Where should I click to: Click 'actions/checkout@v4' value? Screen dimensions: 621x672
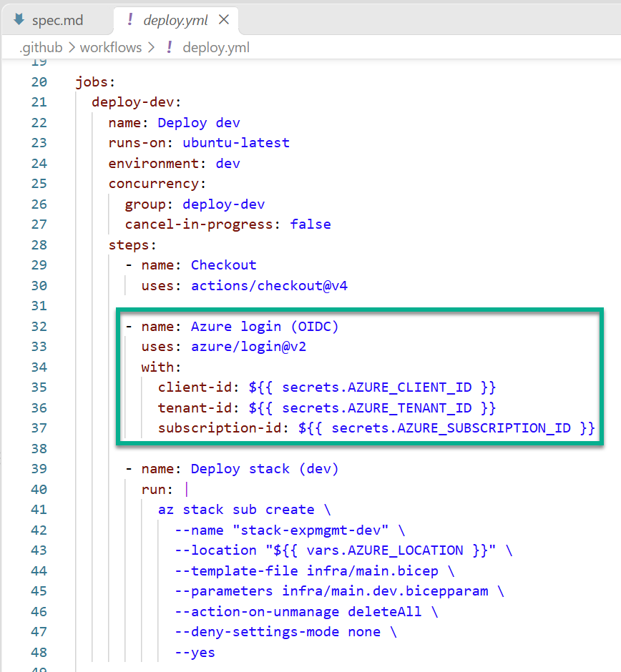click(x=269, y=286)
